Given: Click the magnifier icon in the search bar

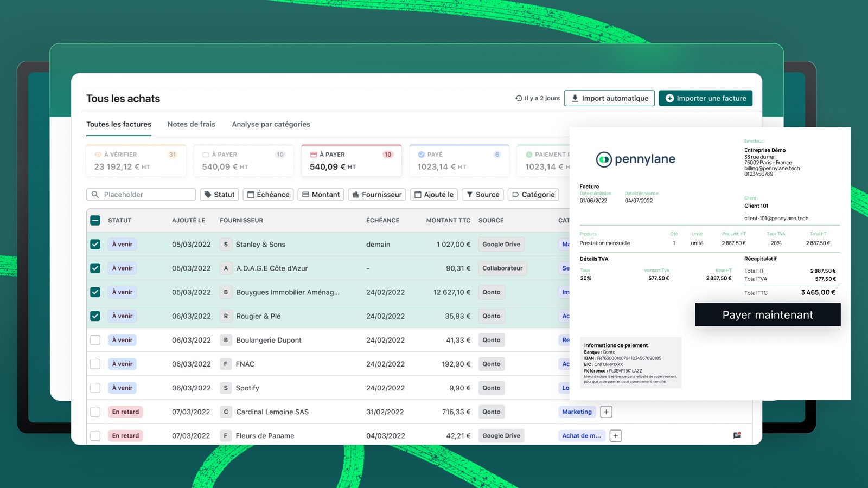Looking at the screenshot, I should click(95, 194).
